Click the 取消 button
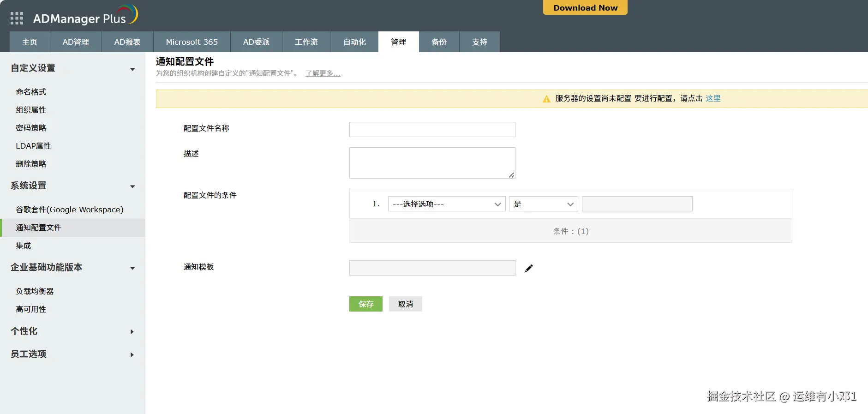The image size is (868, 414). 406,304
